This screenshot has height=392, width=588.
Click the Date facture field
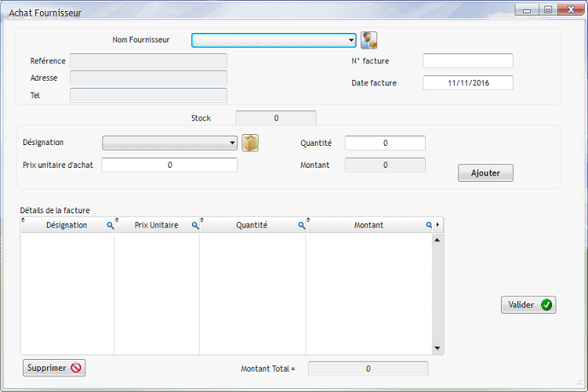[468, 83]
